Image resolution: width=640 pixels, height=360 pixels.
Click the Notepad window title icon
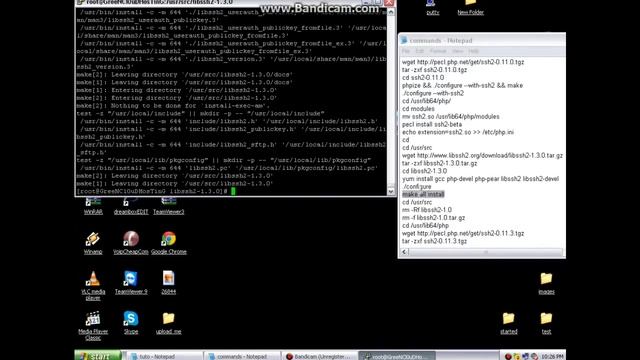(x=404, y=40)
